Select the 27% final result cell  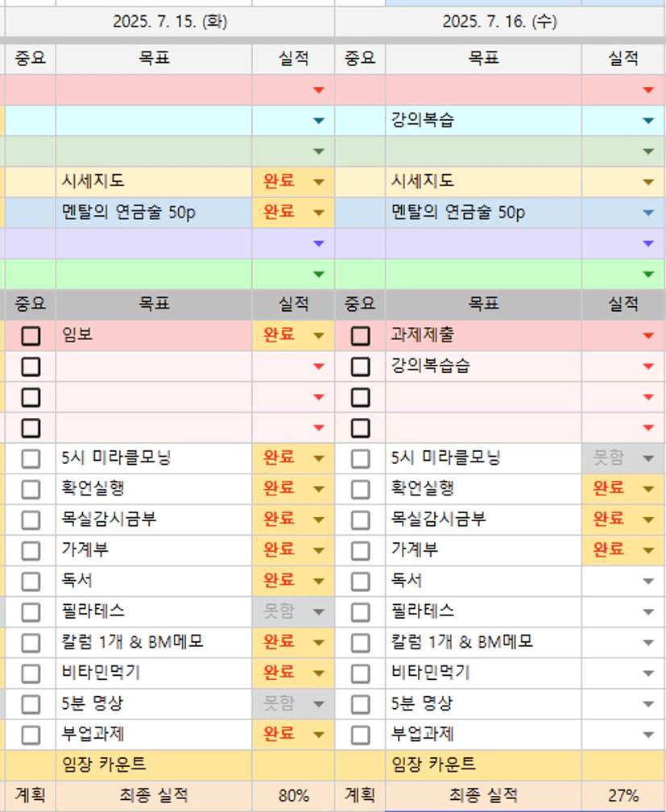623,795
